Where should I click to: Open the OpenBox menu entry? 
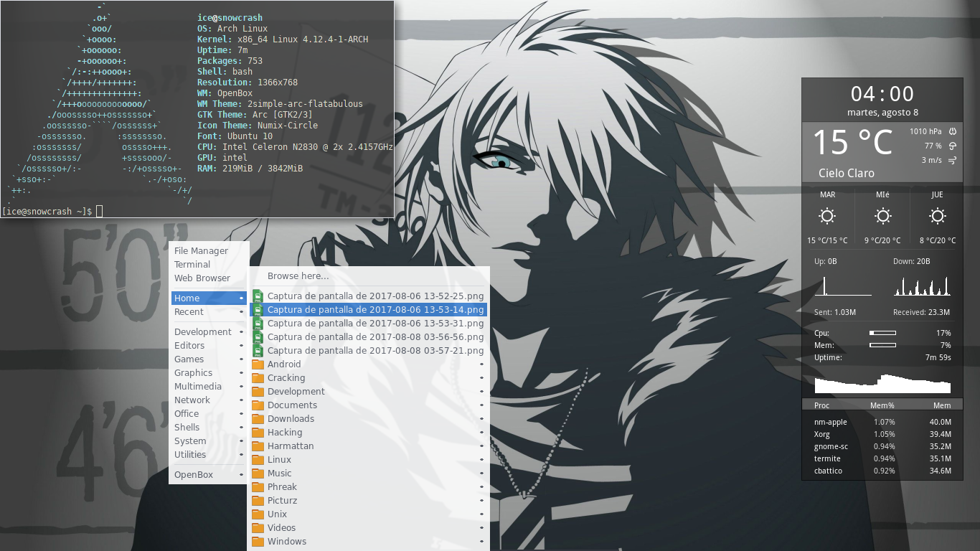click(x=209, y=474)
